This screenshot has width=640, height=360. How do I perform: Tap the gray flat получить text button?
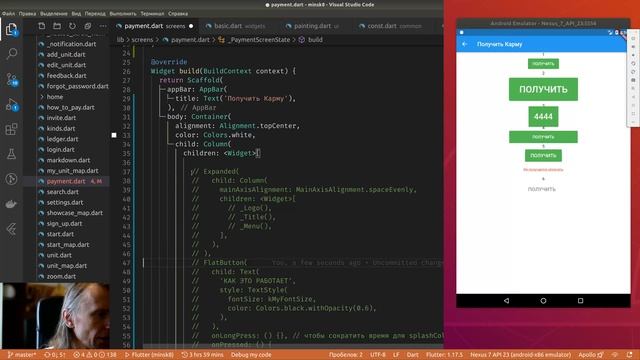pos(542,189)
